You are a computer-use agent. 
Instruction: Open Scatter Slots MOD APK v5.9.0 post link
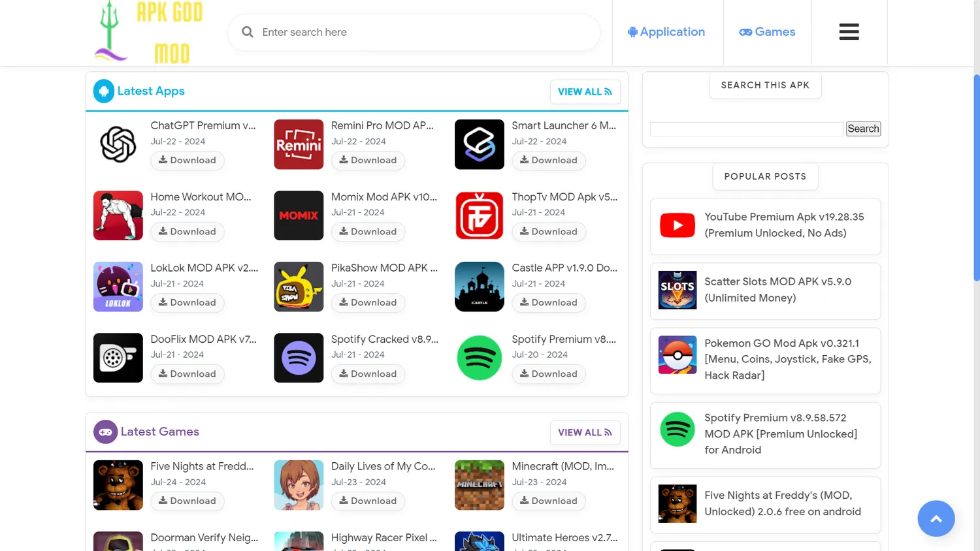pos(777,289)
